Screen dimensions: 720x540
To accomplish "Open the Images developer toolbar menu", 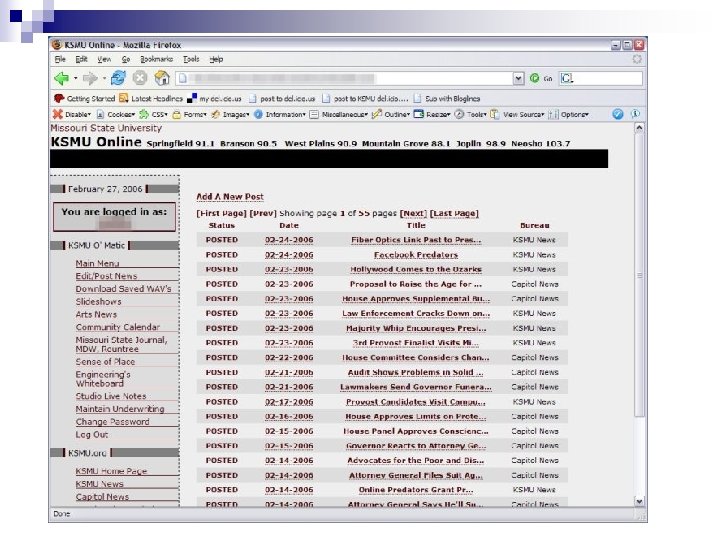I will click(x=230, y=114).
